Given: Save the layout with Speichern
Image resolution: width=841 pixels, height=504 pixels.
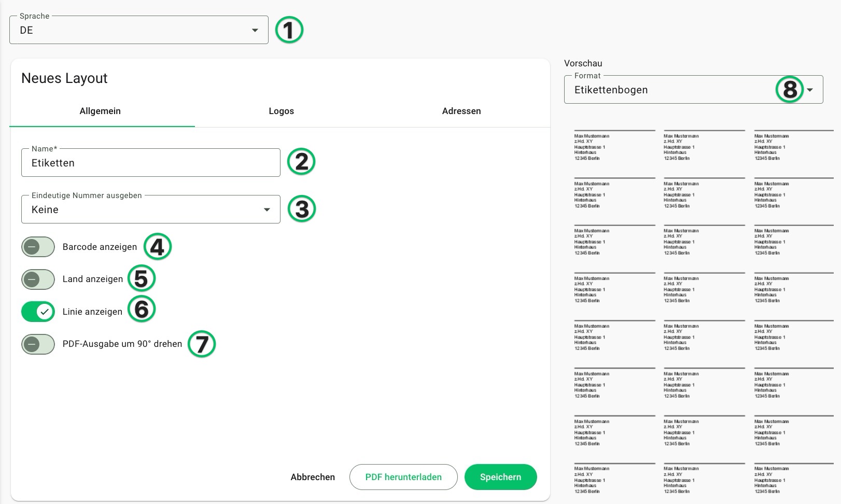Looking at the screenshot, I should [500, 477].
